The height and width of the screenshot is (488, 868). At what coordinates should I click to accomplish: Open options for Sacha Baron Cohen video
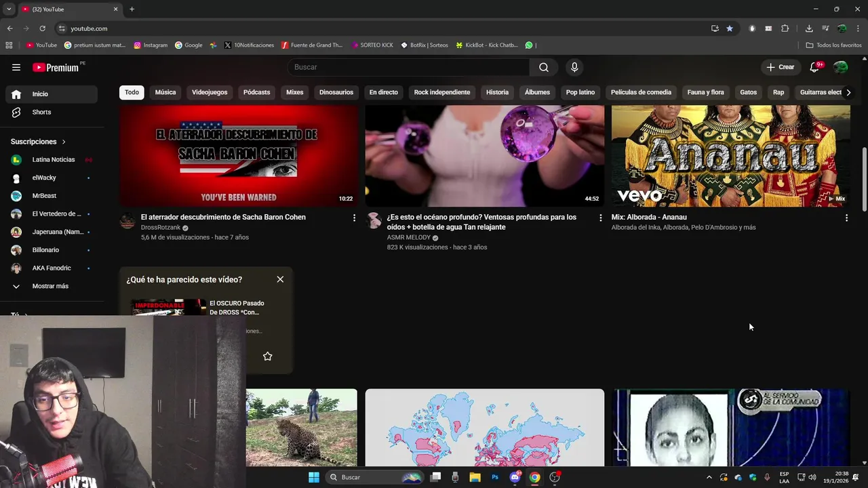(354, 218)
